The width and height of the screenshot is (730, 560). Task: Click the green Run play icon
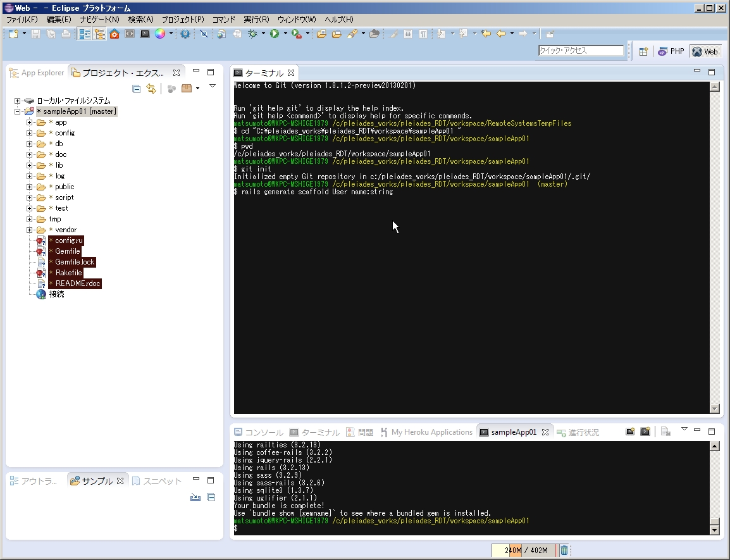(x=274, y=34)
